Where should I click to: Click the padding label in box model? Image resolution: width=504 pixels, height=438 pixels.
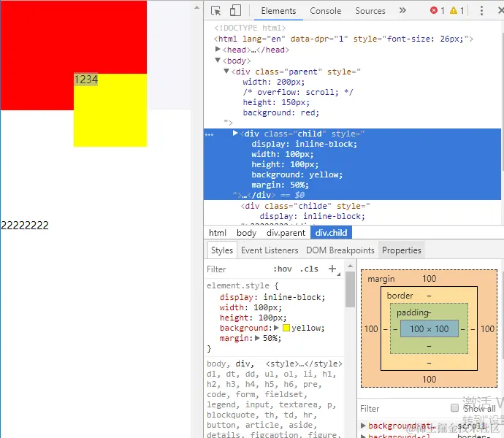point(413,312)
